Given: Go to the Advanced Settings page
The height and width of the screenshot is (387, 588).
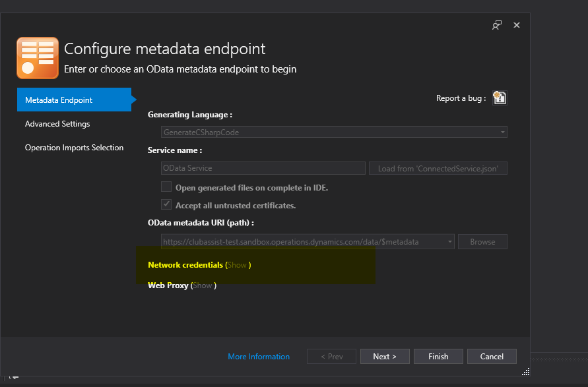Looking at the screenshot, I should [x=57, y=124].
